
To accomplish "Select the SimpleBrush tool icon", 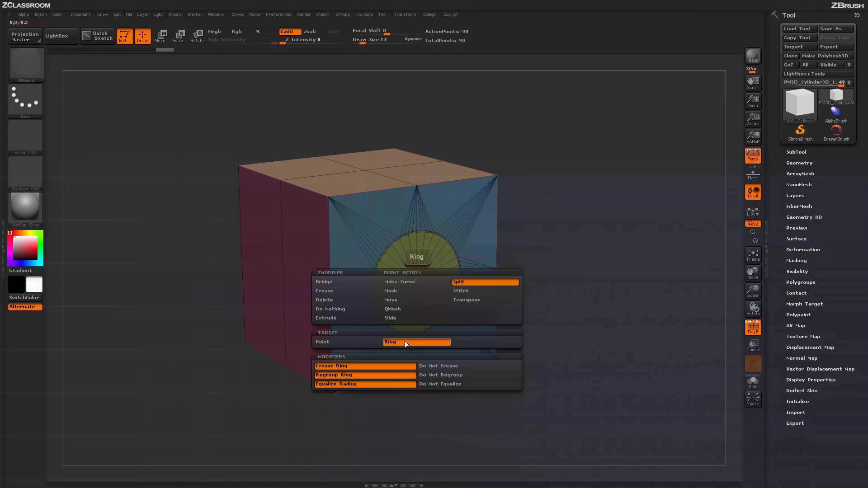I will pos(800,133).
